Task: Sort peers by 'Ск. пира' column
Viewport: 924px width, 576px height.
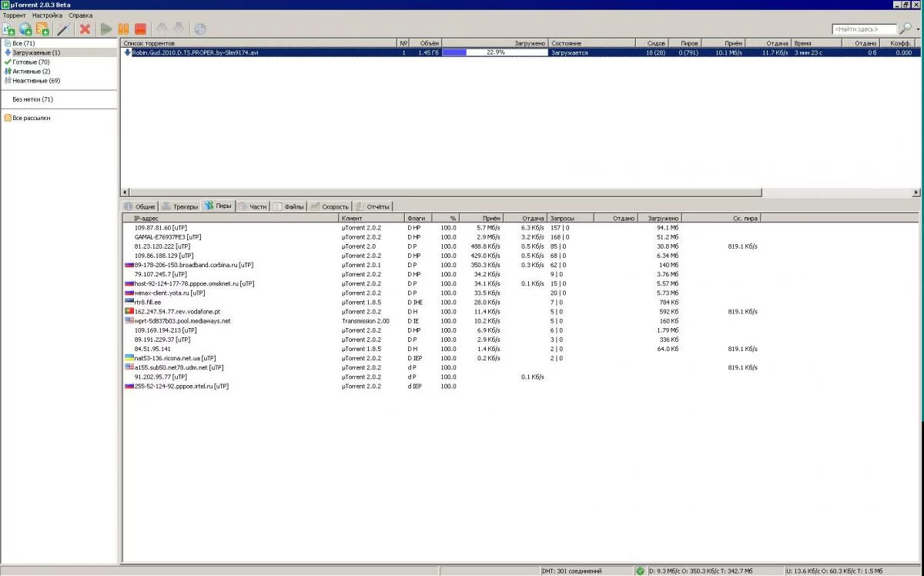Action: (x=721, y=218)
